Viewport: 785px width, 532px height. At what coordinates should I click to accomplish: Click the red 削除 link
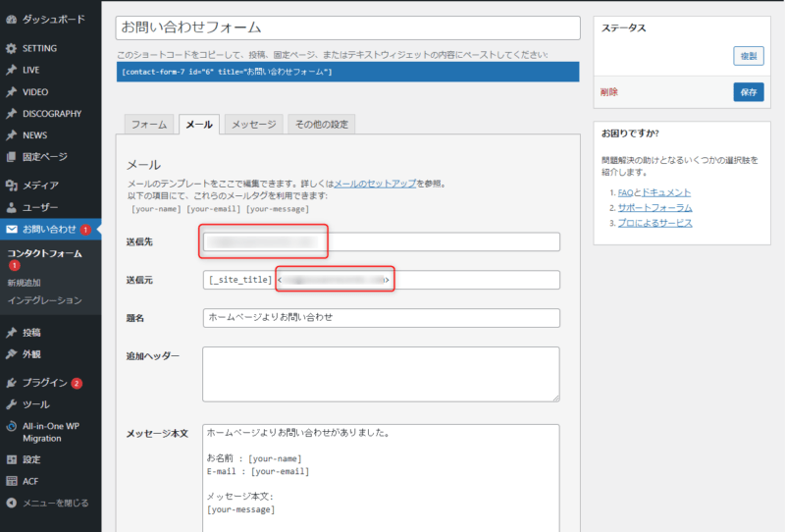tap(609, 92)
